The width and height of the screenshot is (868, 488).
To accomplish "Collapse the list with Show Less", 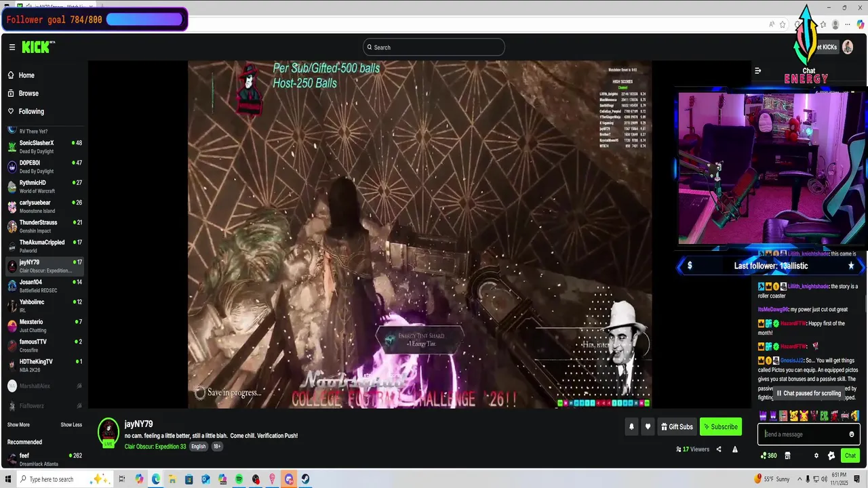I will click(71, 425).
